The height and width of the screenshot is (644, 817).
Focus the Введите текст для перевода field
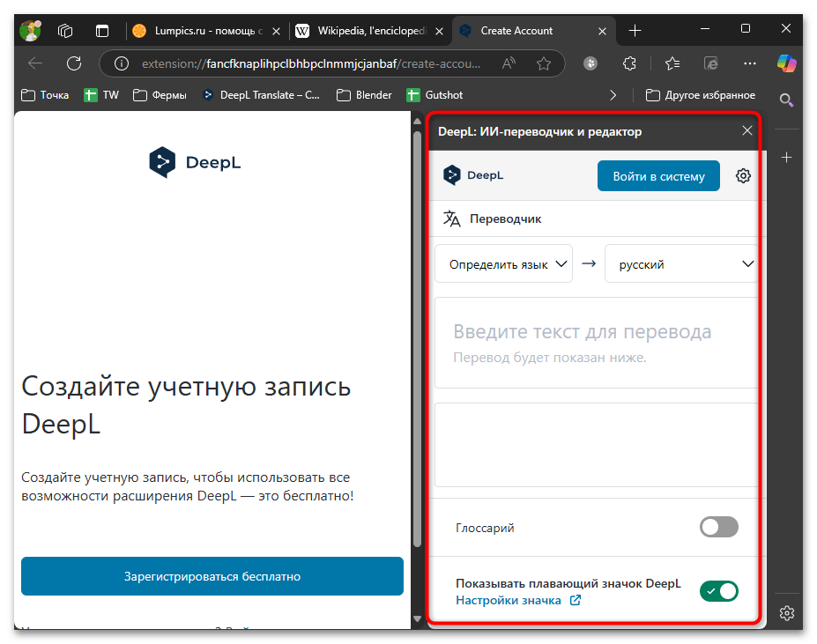pyautogui.click(x=596, y=343)
